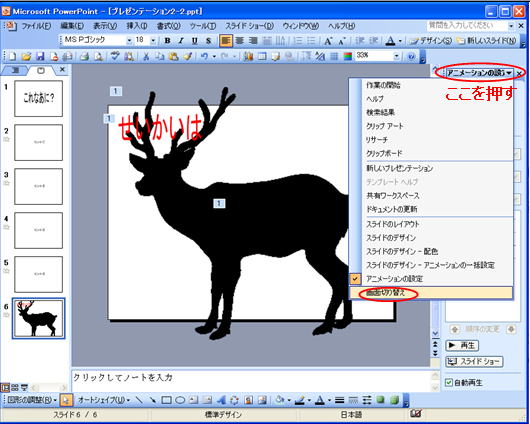
Task: Click the スライド ショー button in the task pane
Action: point(474,361)
